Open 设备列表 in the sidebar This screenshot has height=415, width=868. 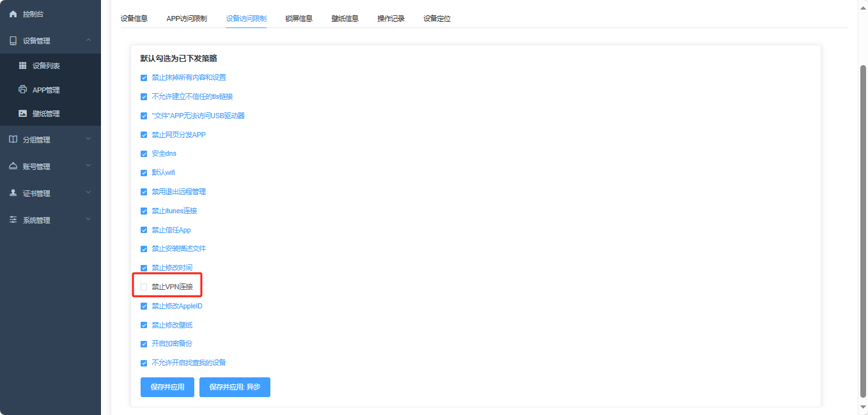[50, 66]
